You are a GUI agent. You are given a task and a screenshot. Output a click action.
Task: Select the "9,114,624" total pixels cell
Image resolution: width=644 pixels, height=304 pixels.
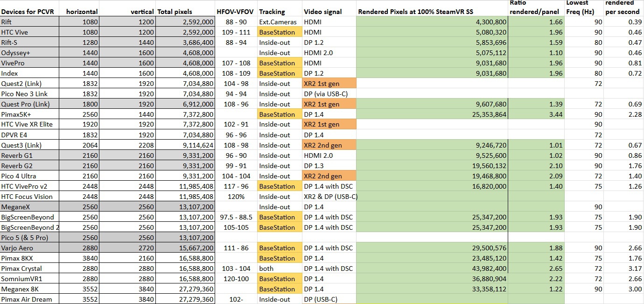[x=185, y=145]
